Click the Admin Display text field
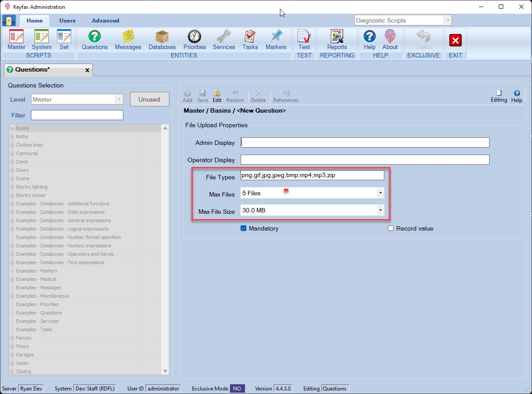Image resolution: width=532 pixels, height=394 pixels. (x=365, y=143)
